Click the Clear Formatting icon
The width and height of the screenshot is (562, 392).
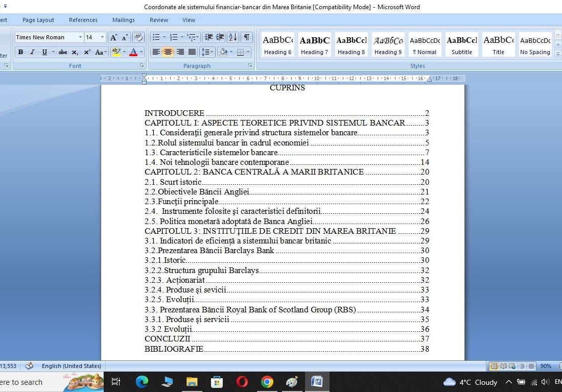(138, 37)
